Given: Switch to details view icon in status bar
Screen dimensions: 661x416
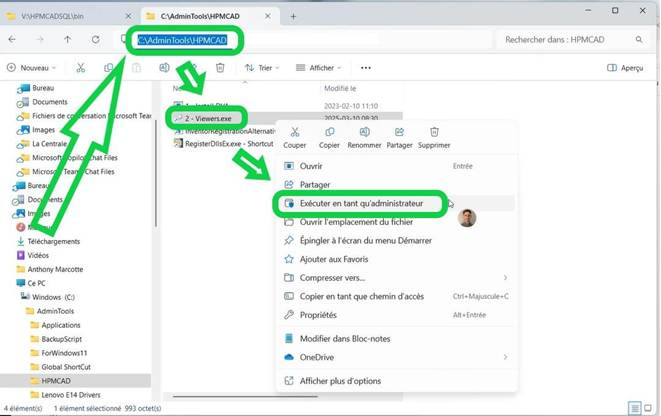Looking at the screenshot, I should (x=634, y=408).
